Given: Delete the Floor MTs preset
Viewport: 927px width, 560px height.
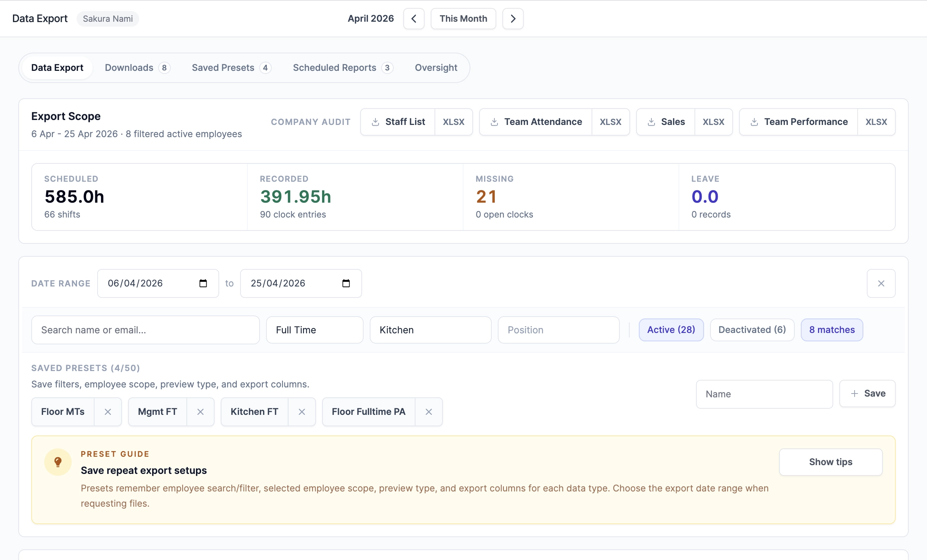Looking at the screenshot, I should 108,412.
